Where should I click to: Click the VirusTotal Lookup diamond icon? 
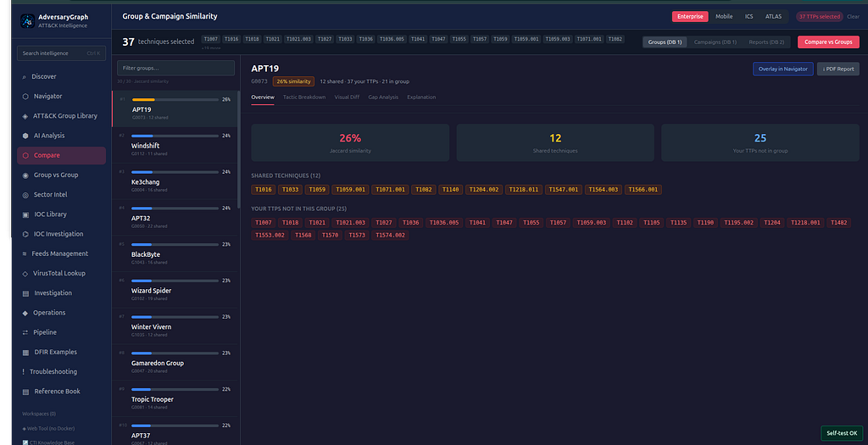click(25, 274)
